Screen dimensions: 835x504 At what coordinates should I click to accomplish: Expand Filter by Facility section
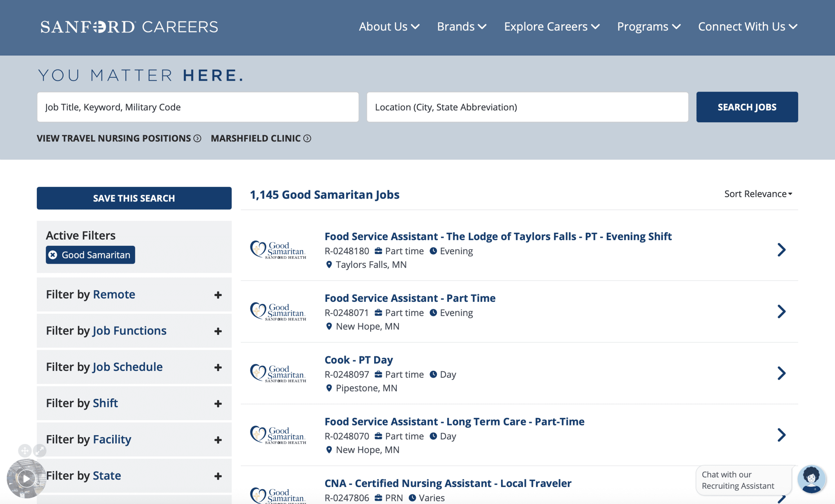point(218,440)
